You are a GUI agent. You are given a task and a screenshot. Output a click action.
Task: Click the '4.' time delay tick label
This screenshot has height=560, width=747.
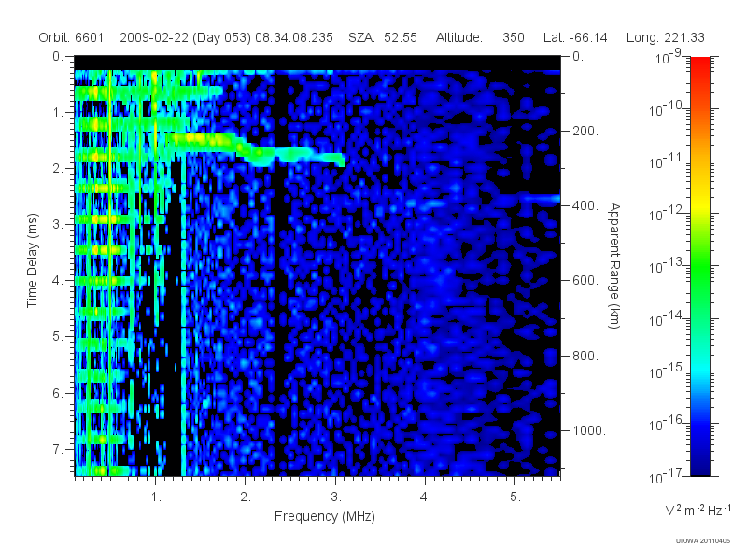pos(58,281)
